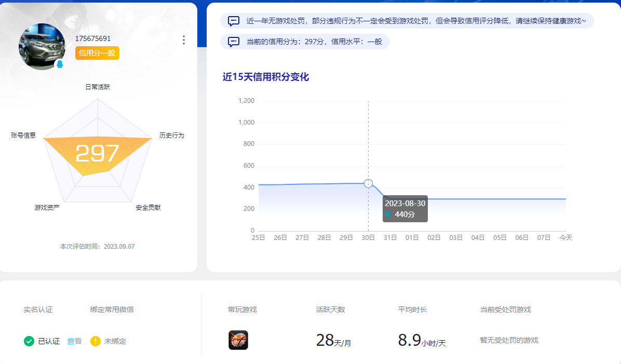Click the 未绑定 WeChat binding status text
Viewport: 621px width, 364px height.
point(115,341)
